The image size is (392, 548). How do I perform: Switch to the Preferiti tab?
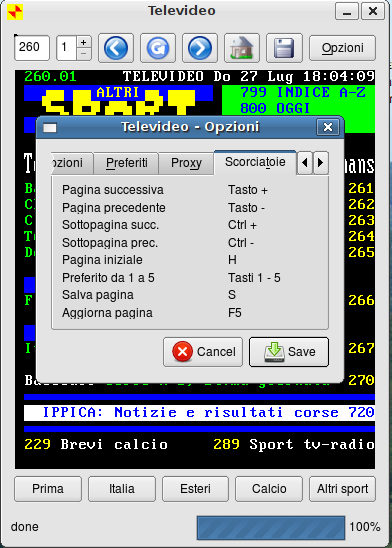click(x=126, y=163)
